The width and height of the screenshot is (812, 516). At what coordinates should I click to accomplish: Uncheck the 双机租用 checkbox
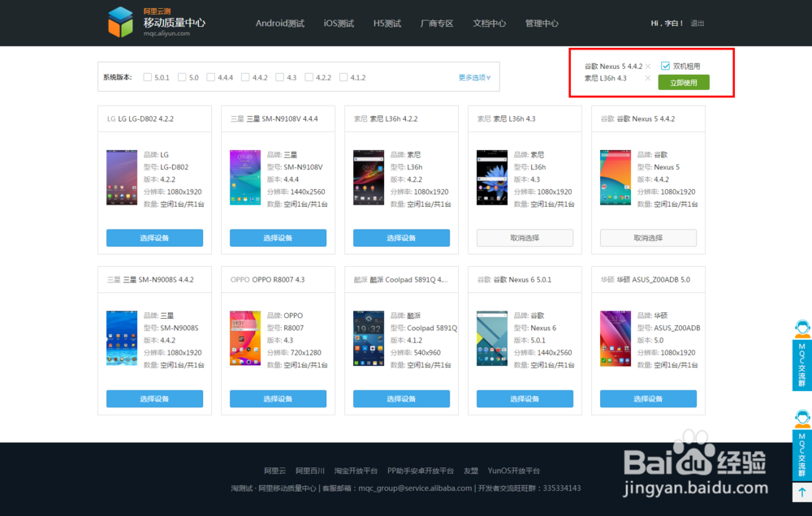pos(666,66)
